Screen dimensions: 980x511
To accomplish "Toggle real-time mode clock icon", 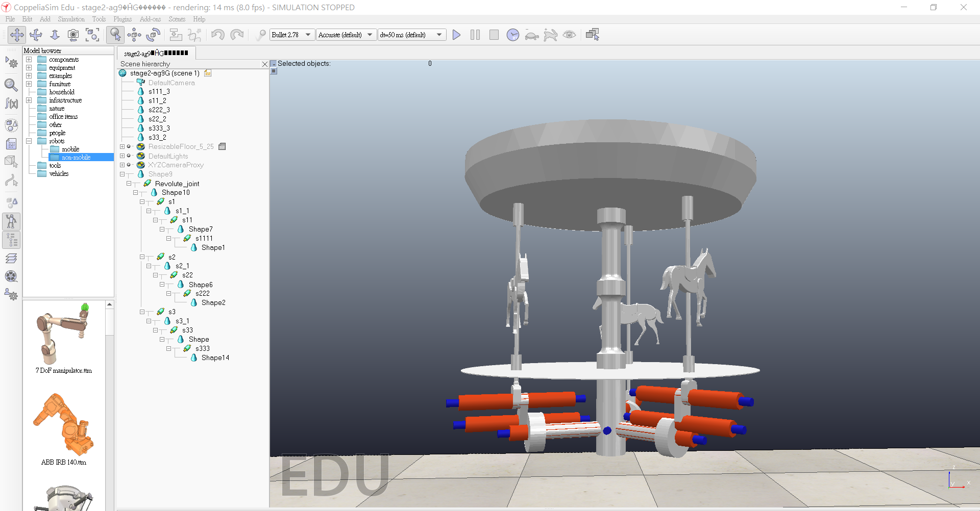I will (x=513, y=35).
